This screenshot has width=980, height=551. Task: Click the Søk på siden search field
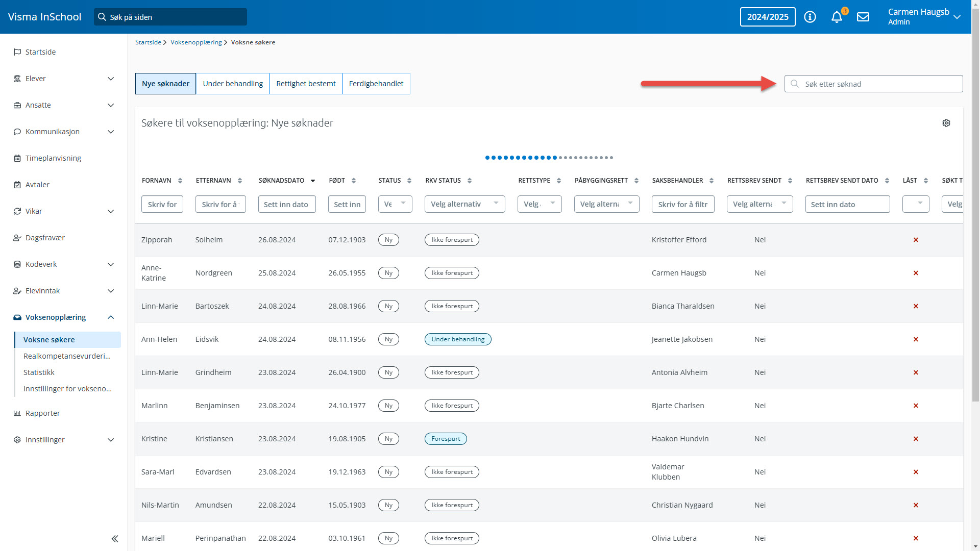coord(170,17)
